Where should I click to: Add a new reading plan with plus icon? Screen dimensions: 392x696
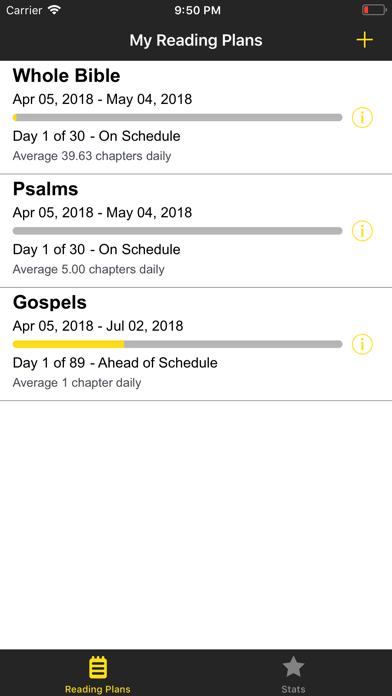click(x=364, y=40)
